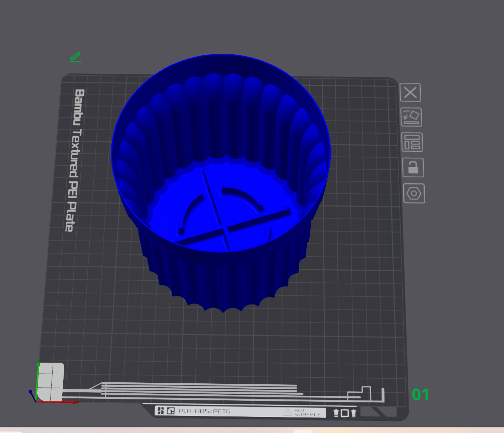Click the auto-orient plate icon
The height and width of the screenshot is (433, 504).
(x=411, y=117)
